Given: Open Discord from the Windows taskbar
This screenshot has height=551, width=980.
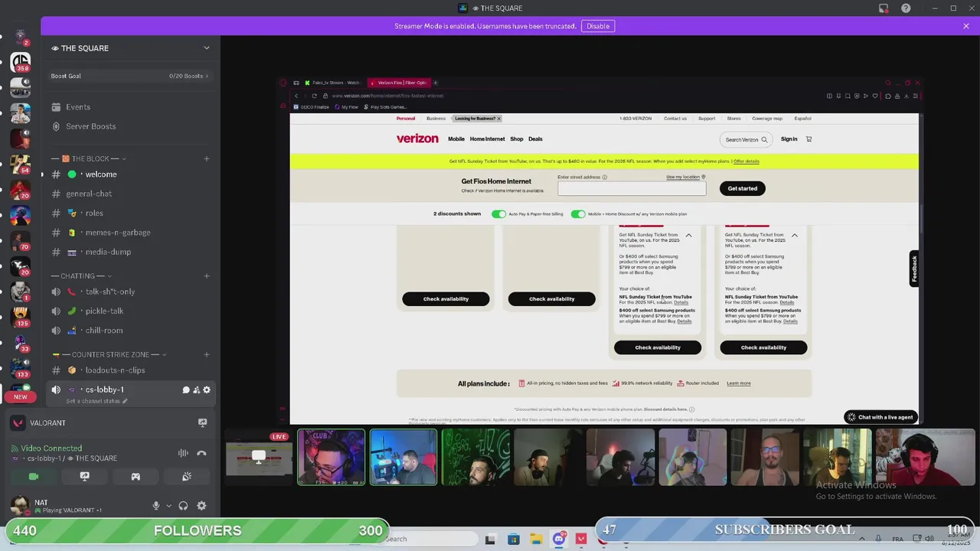Looking at the screenshot, I should coord(559,539).
